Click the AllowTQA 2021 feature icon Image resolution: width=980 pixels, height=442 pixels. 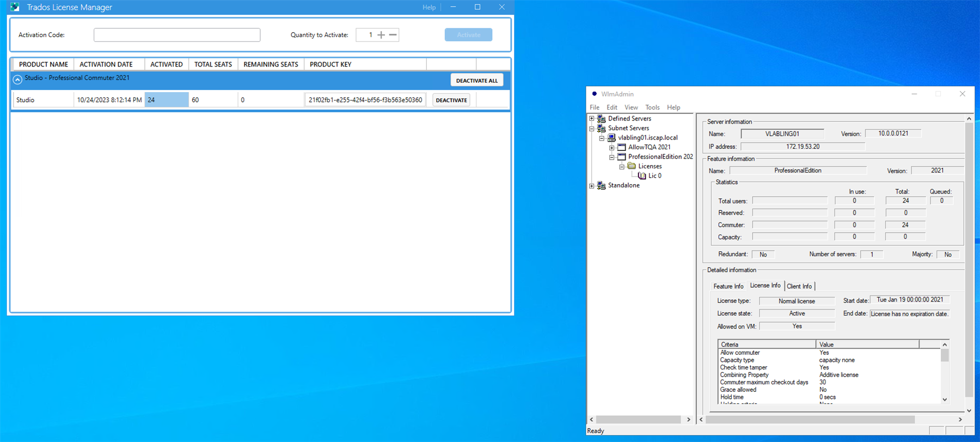[621, 147]
